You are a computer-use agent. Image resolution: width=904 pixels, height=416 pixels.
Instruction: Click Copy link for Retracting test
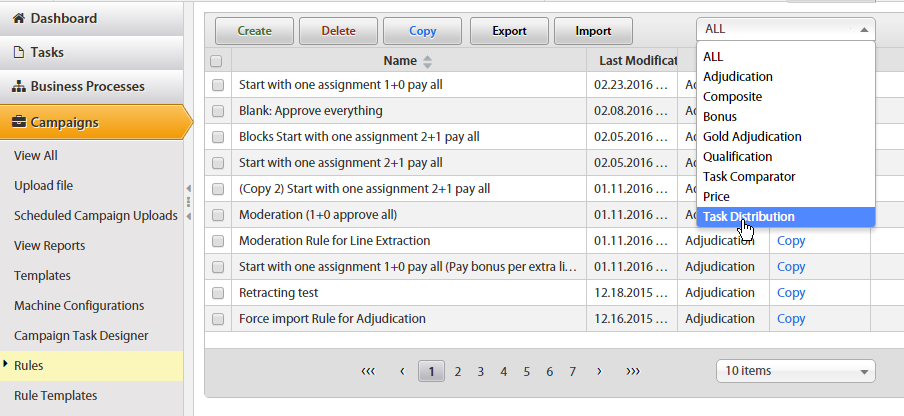(x=791, y=293)
